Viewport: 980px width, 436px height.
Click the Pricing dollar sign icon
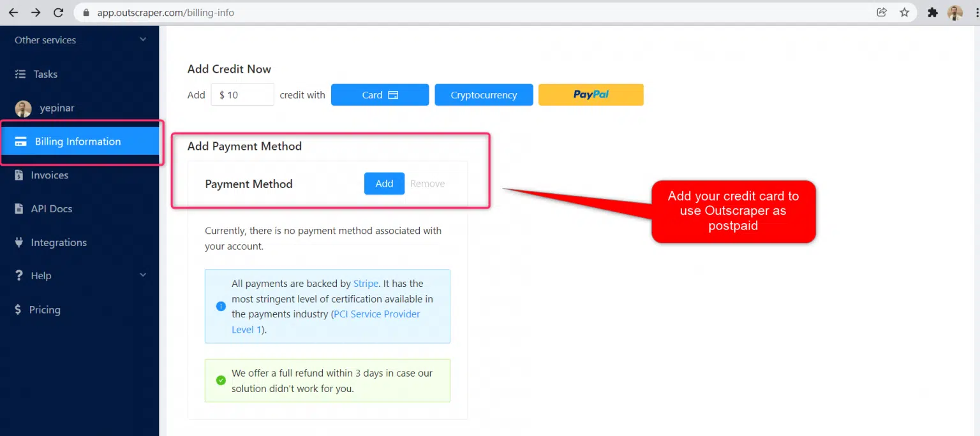pos(19,310)
